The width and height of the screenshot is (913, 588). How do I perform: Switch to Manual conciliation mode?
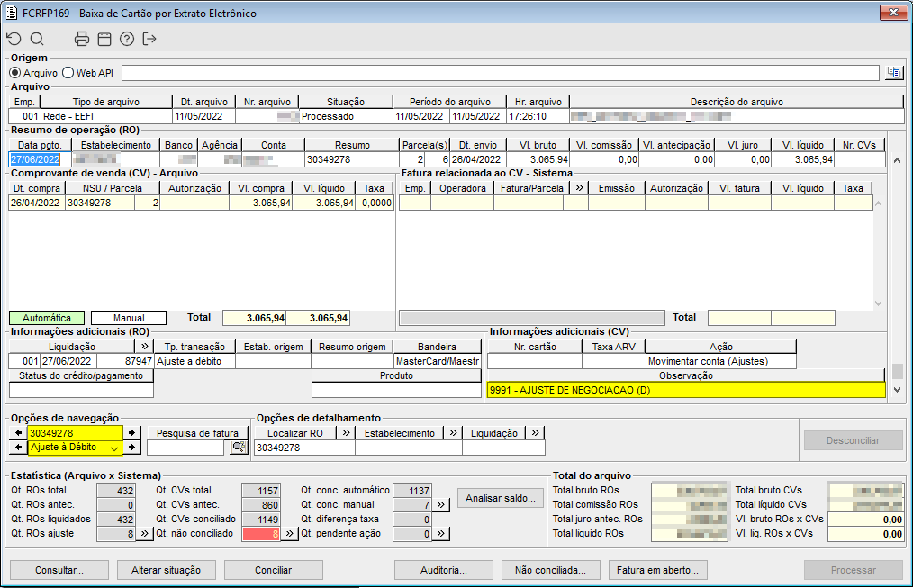[x=129, y=318]
